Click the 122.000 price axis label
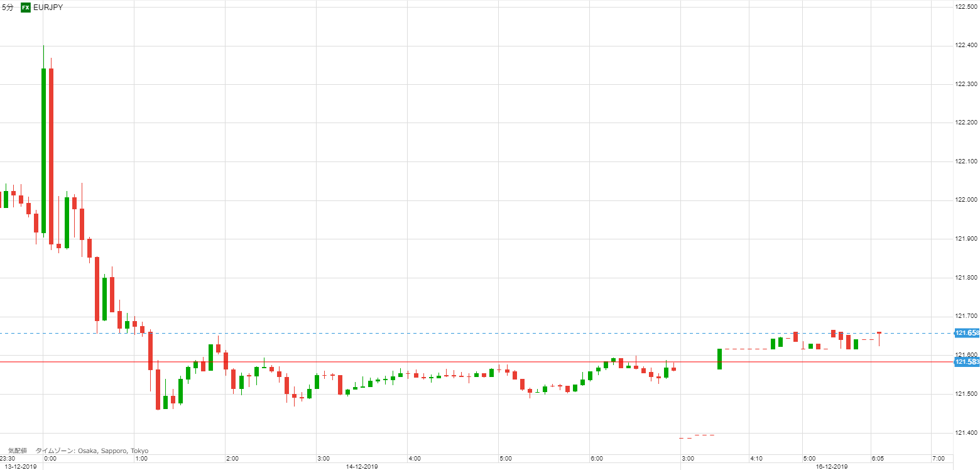This screenshot has height=470, width=980. pos(966,200)
